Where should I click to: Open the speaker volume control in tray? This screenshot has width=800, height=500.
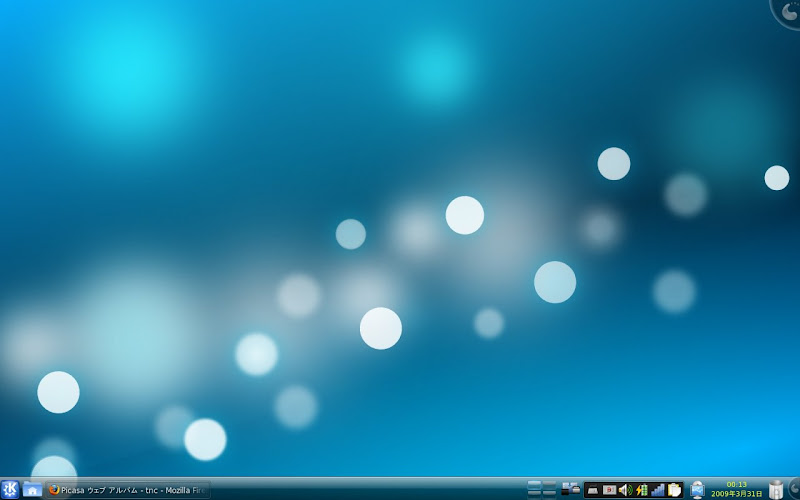click(x=625, y=490)
